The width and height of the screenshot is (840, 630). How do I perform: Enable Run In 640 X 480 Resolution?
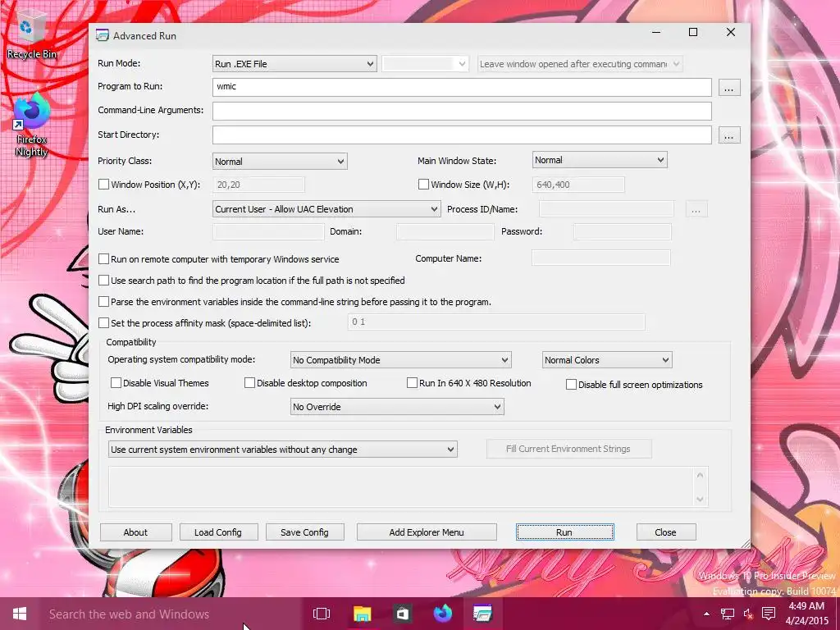[412, 383]
